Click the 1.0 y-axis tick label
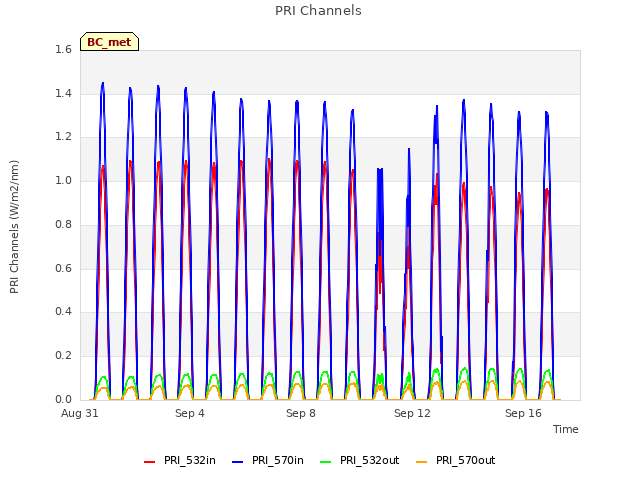 pos(63,180)
